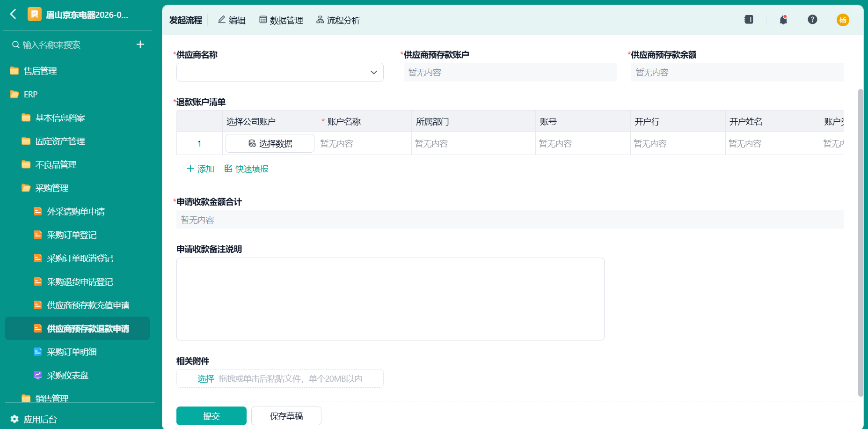Click the table icon for 数据管理
The height and width of the screenshot is (429, 868).
click(263, 20)
